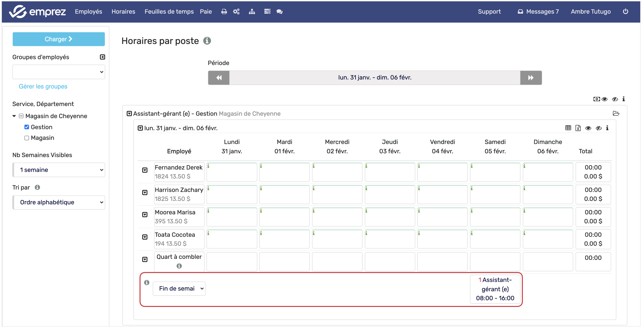Click the org chart hierarchy icon
The width and height of the screenshot is (644, 330).
click(252, 12)
